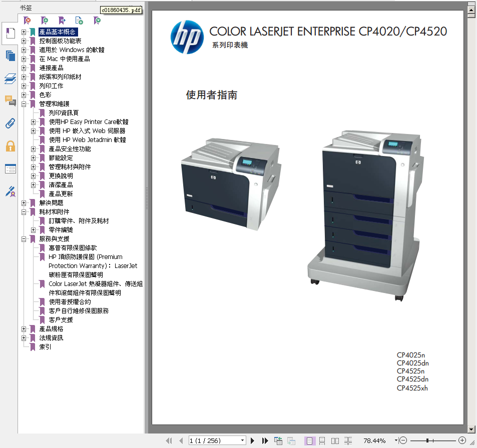Expand the 解決問題 bookmark

tap(24, 202)
